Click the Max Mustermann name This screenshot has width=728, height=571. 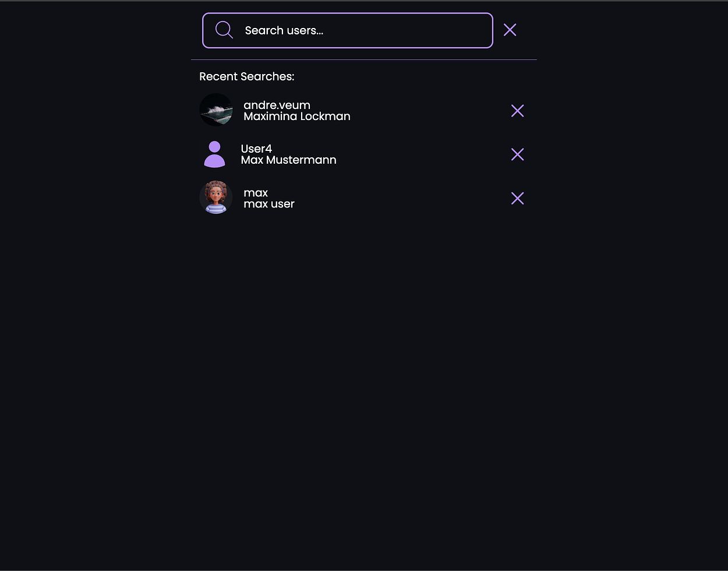(x=288, y=160)
